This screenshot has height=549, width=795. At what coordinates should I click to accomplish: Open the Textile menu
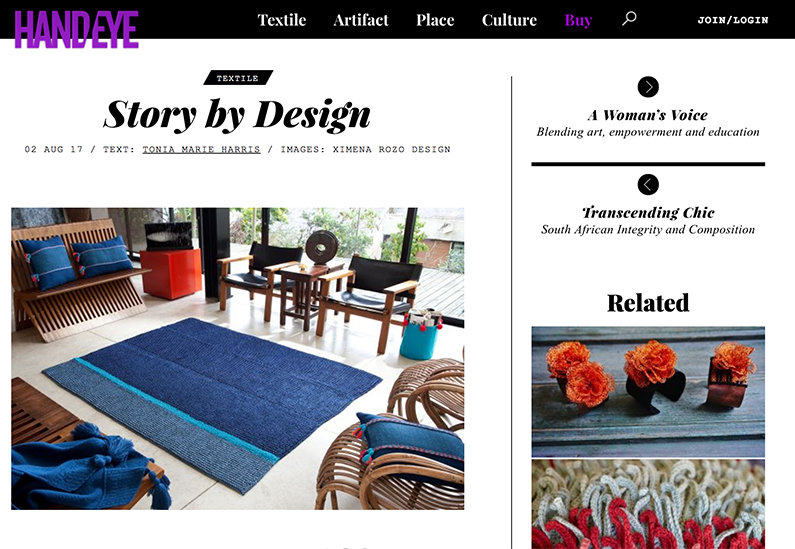click(282, 20)
